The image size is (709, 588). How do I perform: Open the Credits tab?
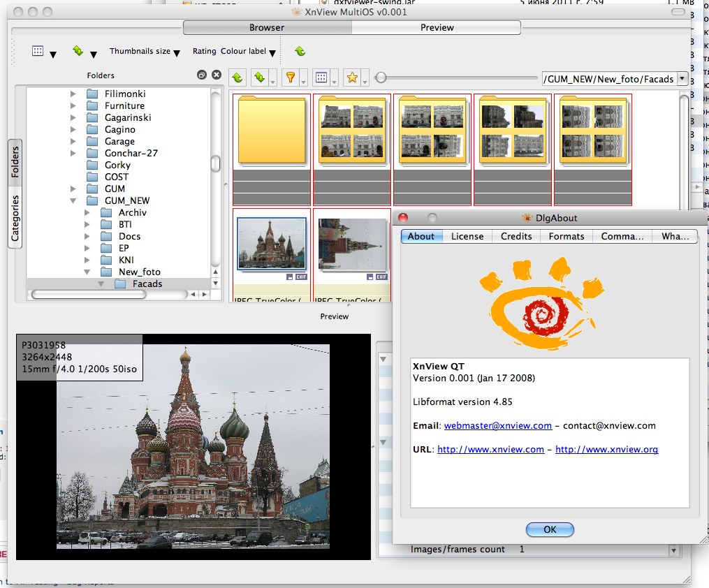pos(516,236)
